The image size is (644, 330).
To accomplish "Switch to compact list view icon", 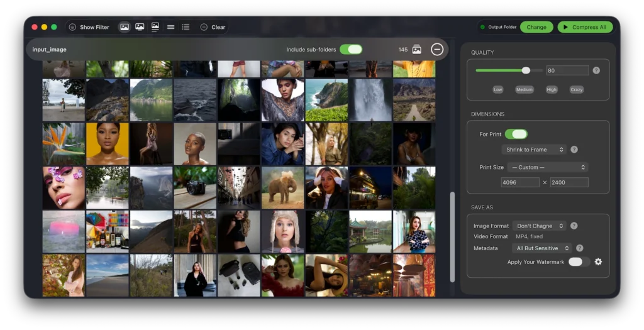I will coord(171,27).
